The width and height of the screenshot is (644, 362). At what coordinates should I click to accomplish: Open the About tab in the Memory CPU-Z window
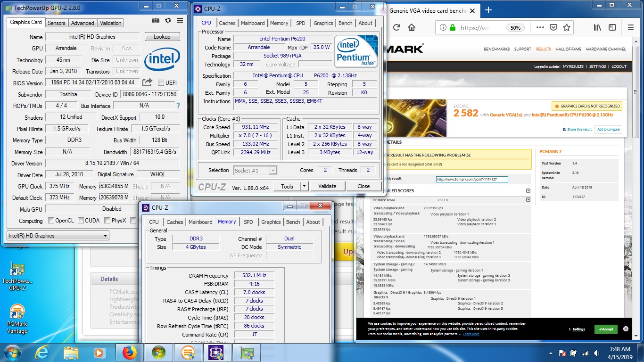click(313, 222)
